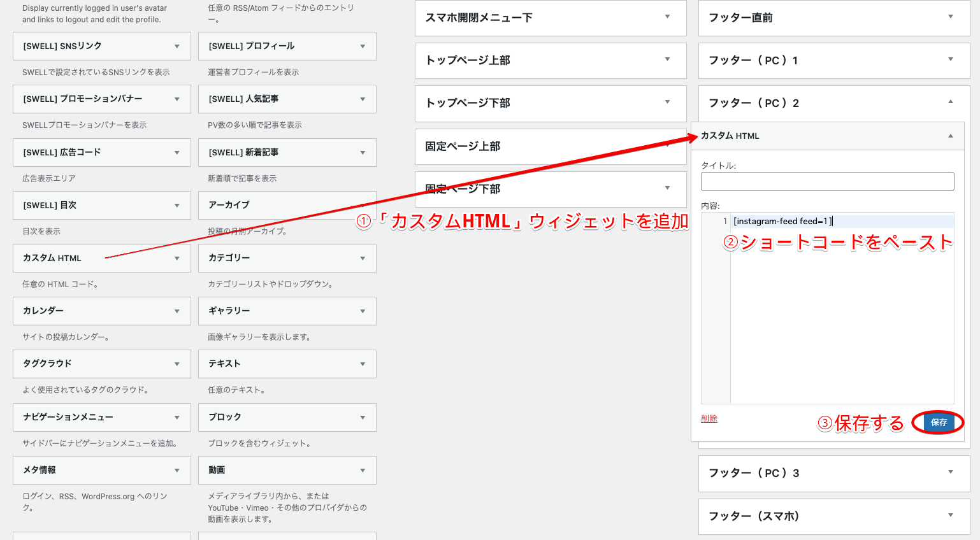Click the タイトル input field
980x540 pixels.
tap(828, 181)
